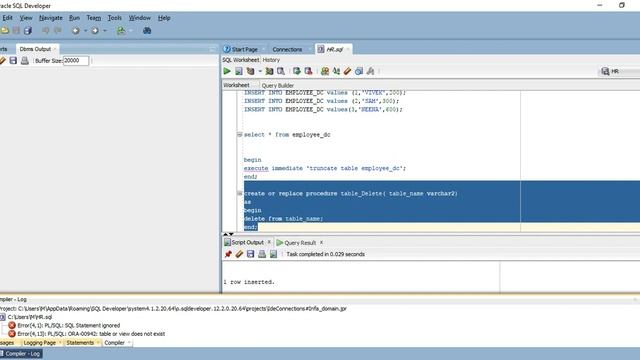This screenshot has width=640, height=360.
Task: Click the Commit icon
Action: 297,71
